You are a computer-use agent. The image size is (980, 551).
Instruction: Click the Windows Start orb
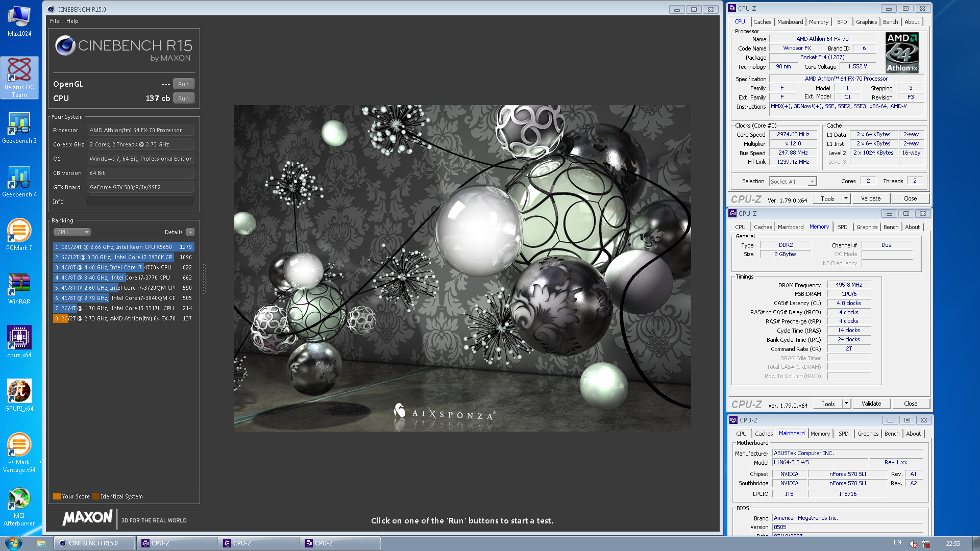tap(13, 543)
